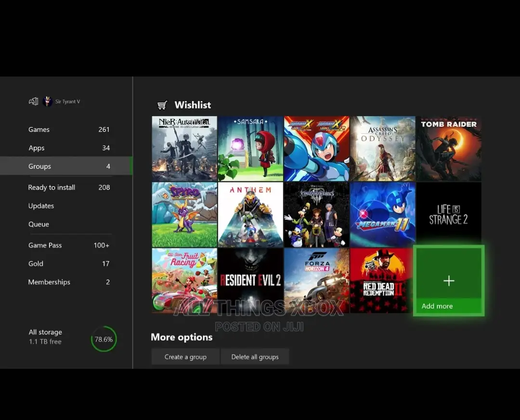Screen dimensions: 520x420
Task: Click the Sir Tyrant V gamertag text
Action: [x=68, y=102]
